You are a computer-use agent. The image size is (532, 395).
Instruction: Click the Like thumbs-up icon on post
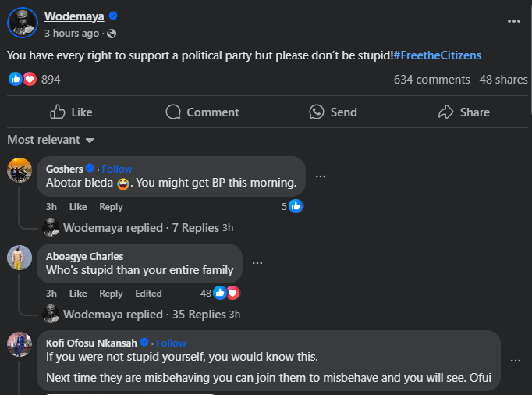(58, 112)
